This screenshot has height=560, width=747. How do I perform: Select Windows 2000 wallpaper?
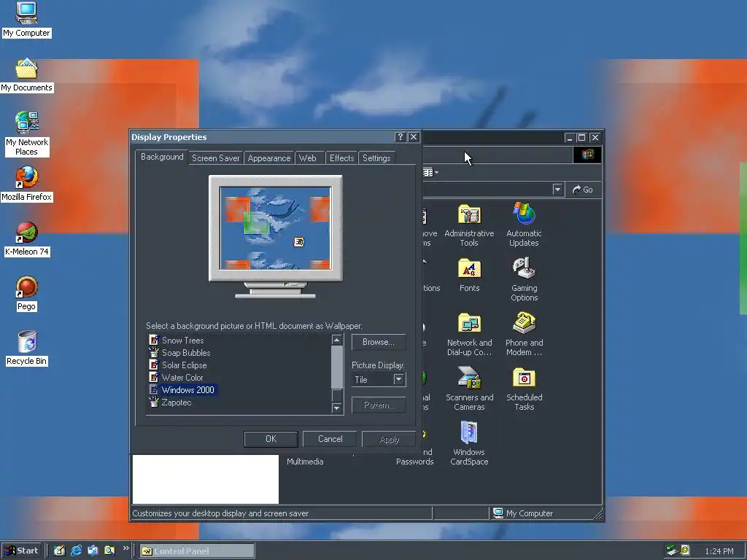tap(187, 390)
